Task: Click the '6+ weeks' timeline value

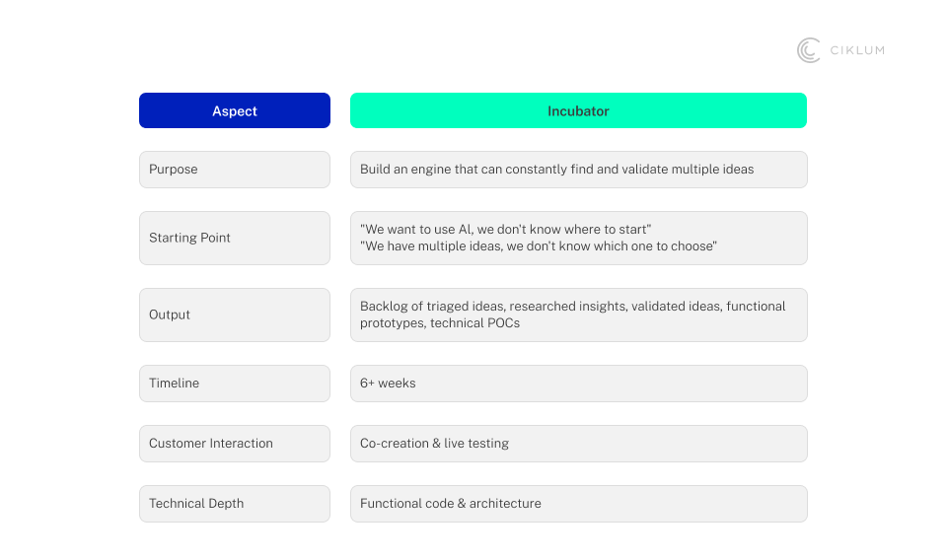Action: click(x=388, y=384)
